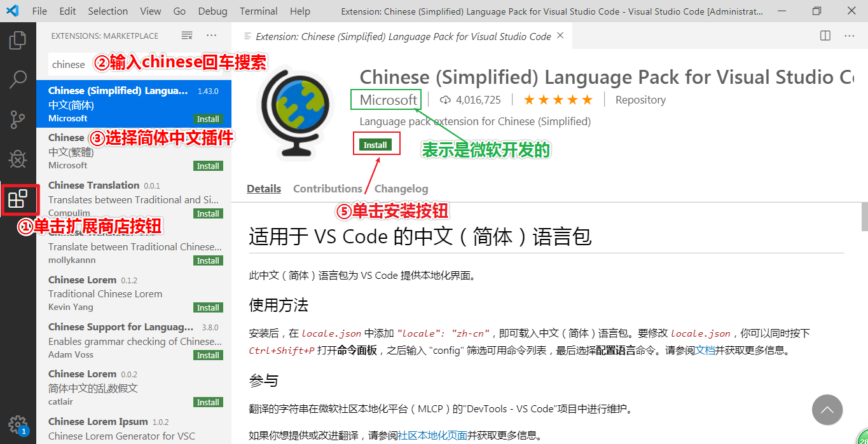Open the Repository link

pyautogui.click(x=640, y=100)
